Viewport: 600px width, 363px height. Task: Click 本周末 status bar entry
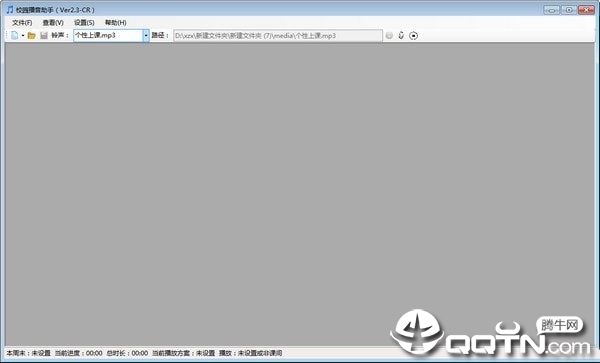click(29, 353)
